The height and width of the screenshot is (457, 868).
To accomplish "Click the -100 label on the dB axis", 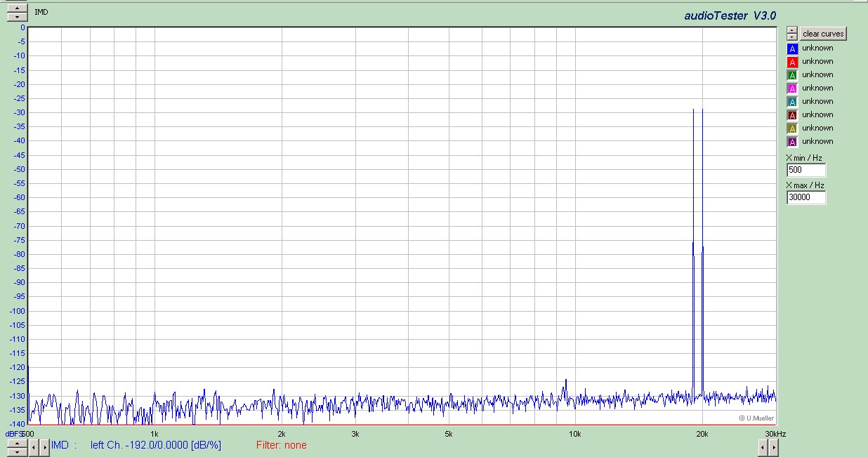I will (x=17, y=311).
